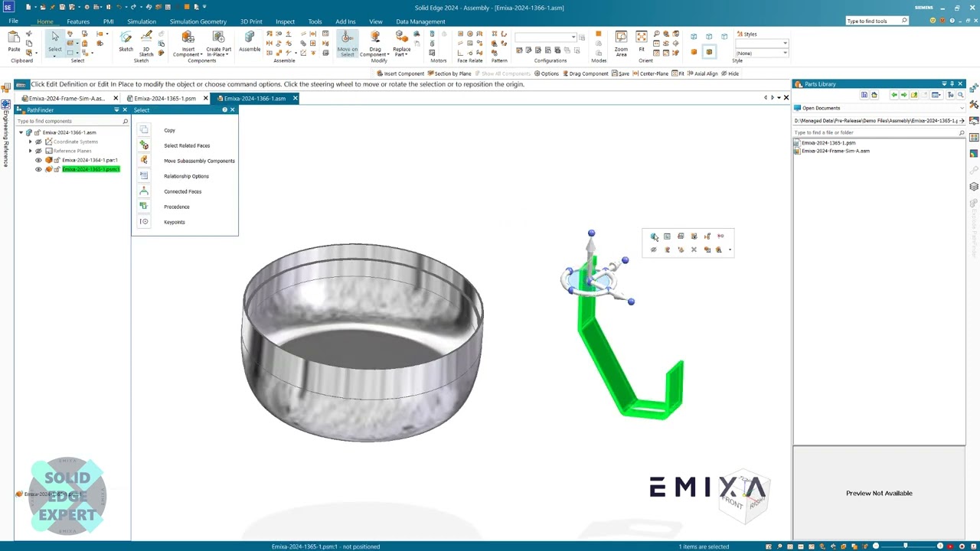Hide the Emixa-2024-1365-1.psm:1 component

click(x=38, y=169)
